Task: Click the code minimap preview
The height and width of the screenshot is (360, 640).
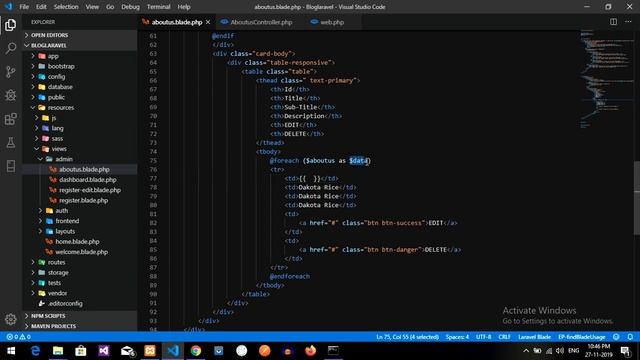Action: pos(606,78)
